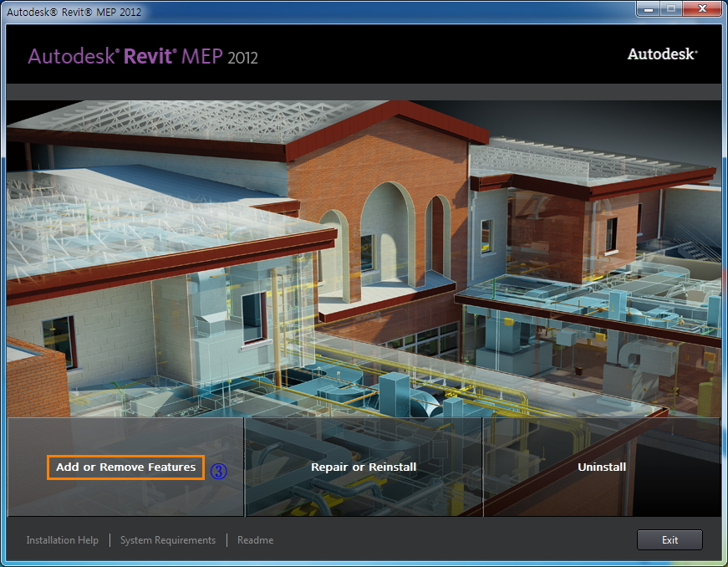Minimize the Revit MEP installer window
This screenshot has width=728, height=567.
(649, 8)
